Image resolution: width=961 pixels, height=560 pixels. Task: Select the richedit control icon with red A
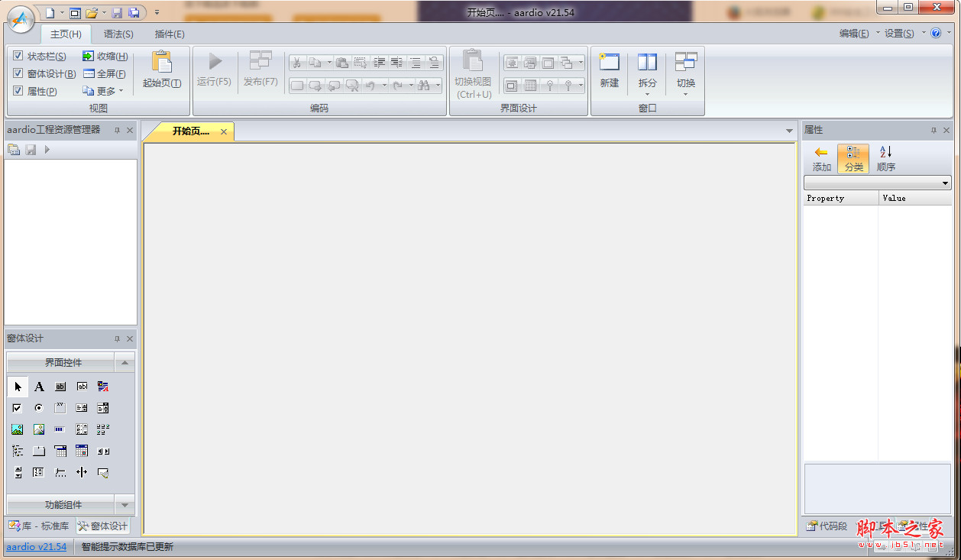(x=103, y=387)
